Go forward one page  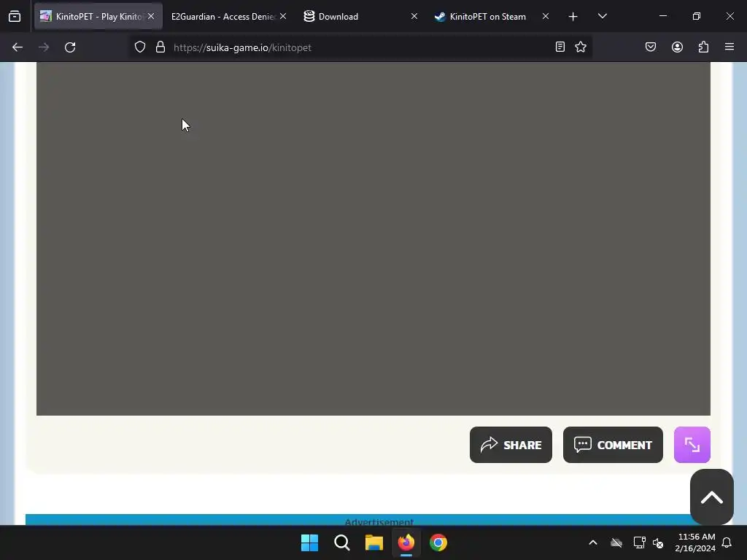coord(44,47)
